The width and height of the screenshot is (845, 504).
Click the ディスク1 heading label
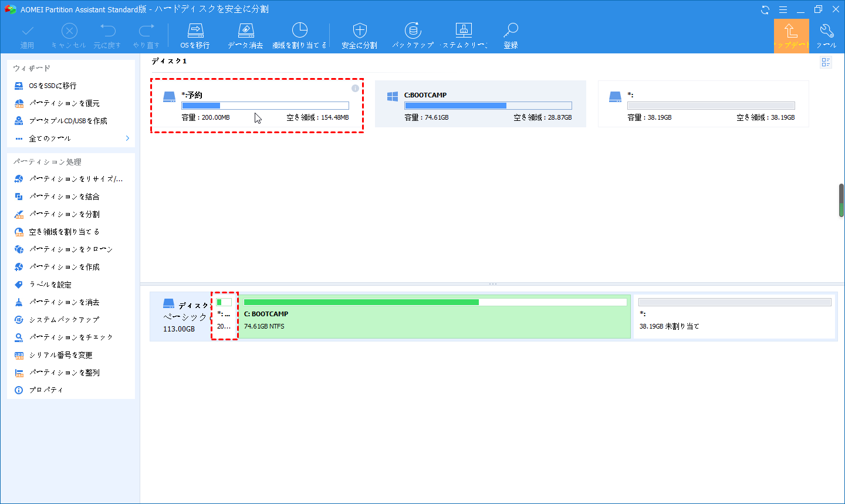point(170,61)
